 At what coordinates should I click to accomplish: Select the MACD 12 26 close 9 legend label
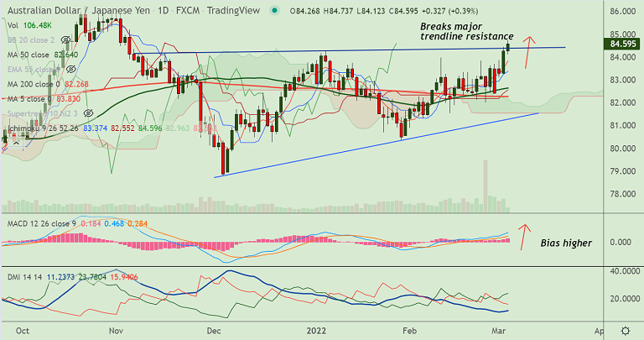pyautogui.click(x=41, y=224)
